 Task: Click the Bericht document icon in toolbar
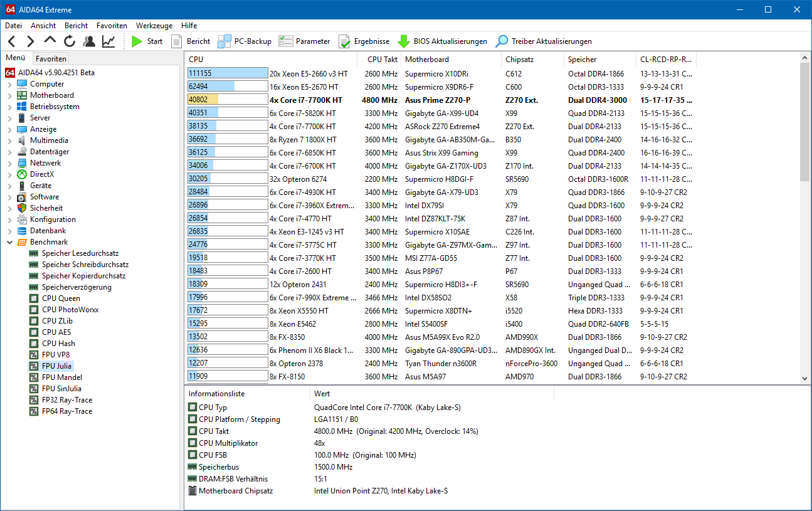click(x=177, y=41)
